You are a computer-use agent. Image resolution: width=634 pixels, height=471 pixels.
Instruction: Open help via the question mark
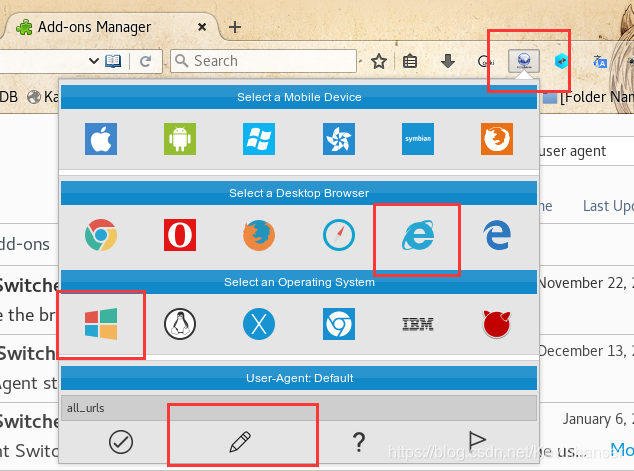click(x=359, y=441)
